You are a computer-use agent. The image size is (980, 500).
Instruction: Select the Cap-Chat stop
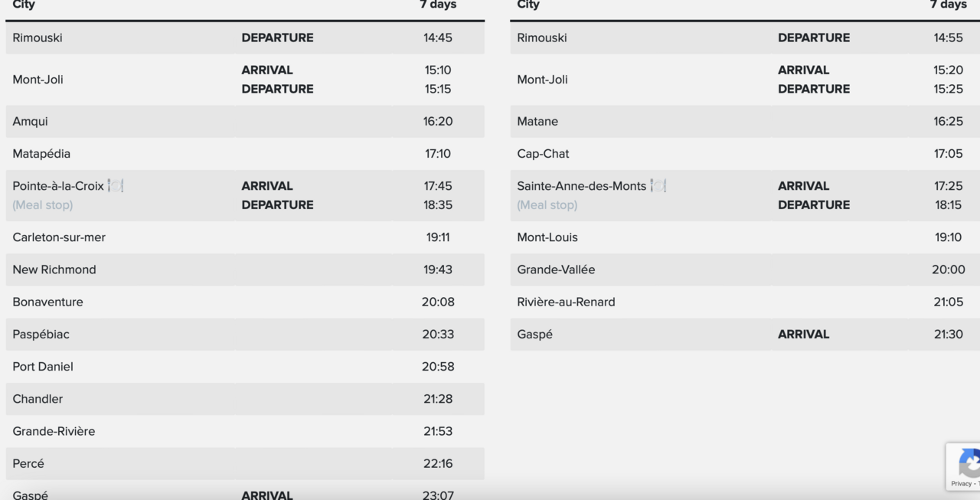point(543,154)
